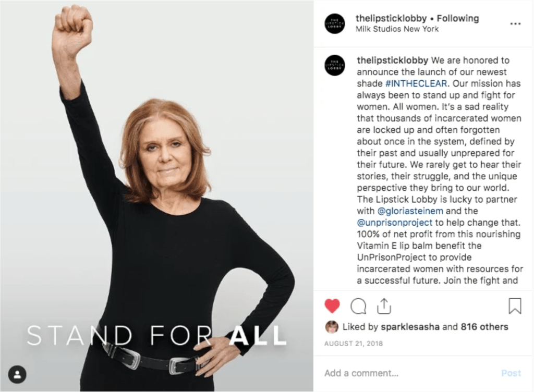Submit comment with the Post button
The image size is (534, 392).
coord(511,373)
